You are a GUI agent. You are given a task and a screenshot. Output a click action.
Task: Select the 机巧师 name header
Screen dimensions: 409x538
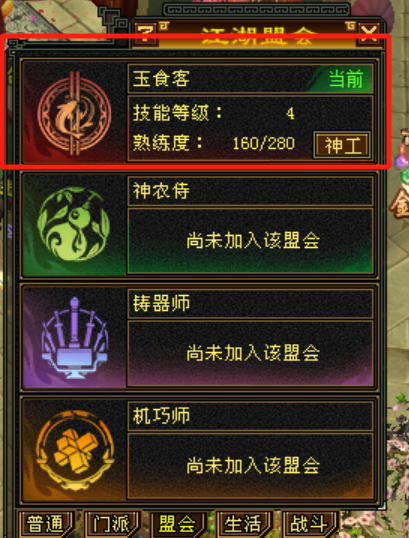click(250, 416)
